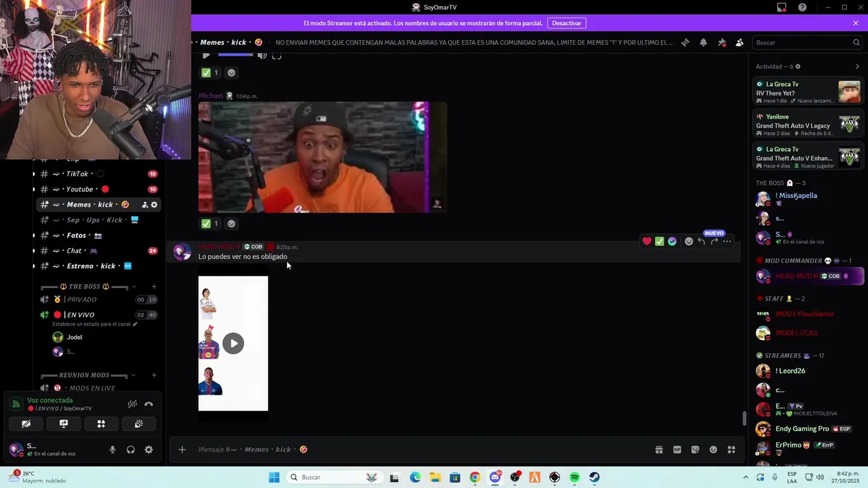Screen dimensions: 868x488
Task: Open User Settings gear icon
Action: (x=149, y=449)
